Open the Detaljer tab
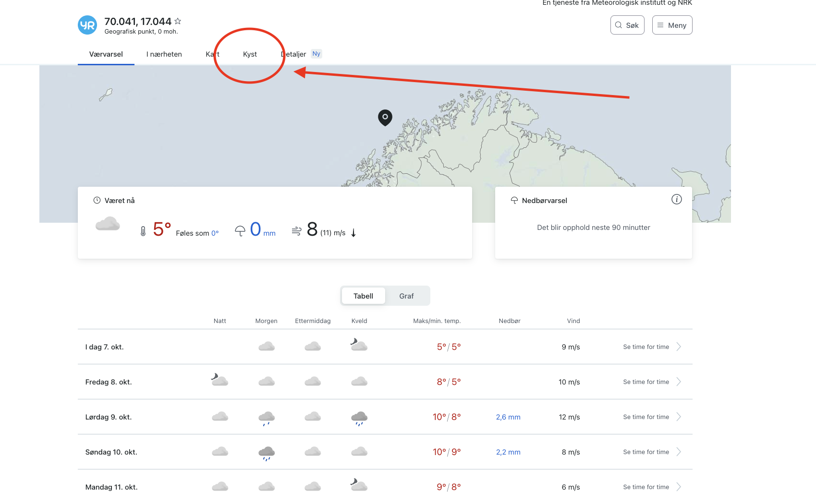 tap(294, 54)
